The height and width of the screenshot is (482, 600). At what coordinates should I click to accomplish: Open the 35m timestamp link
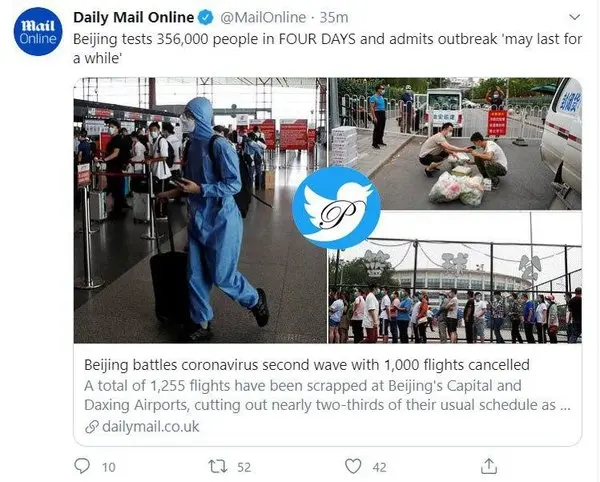coord(334,18)
